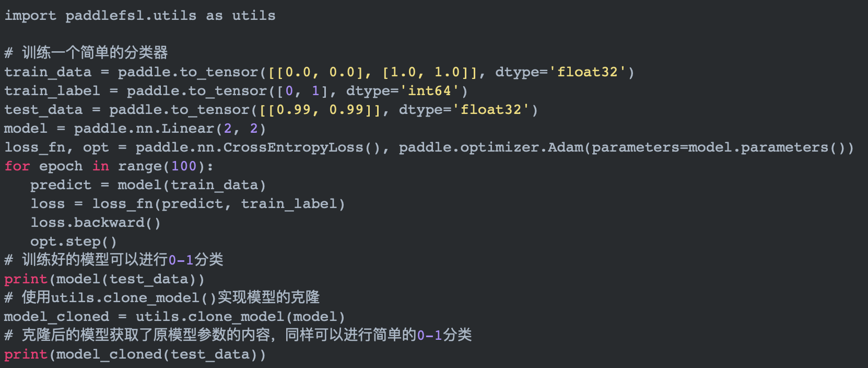Click the train_label variable name

pyautogui.click(x=52, y=91)
